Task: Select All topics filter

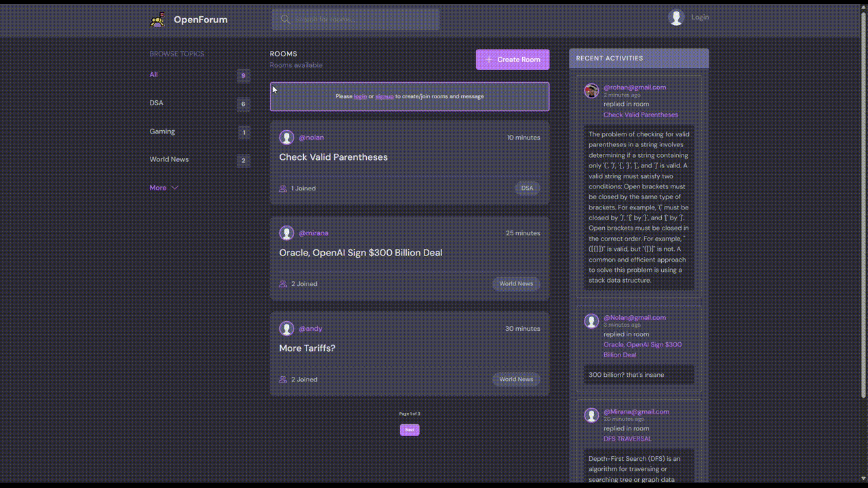Action: tap(154, 75)
